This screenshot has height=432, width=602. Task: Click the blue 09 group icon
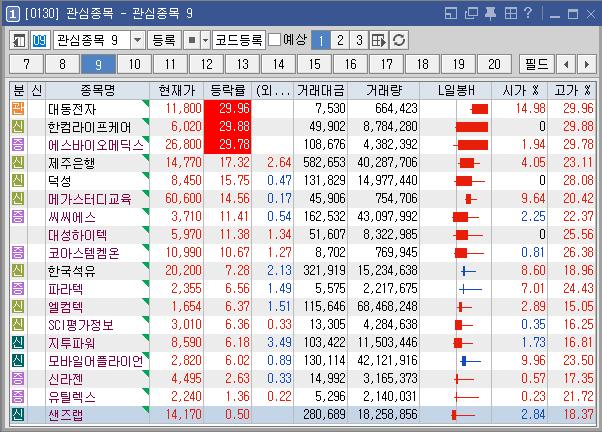point(39,40)
